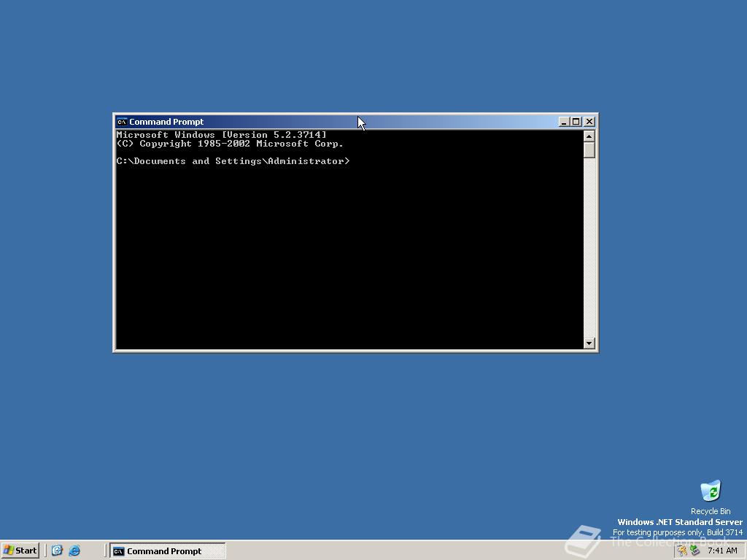The width and height of the screenshot is (747, 560).
Task: Click the '(C) Copyright 1985-2002 Microsoft Corp.' line
Action: [230, 144]
